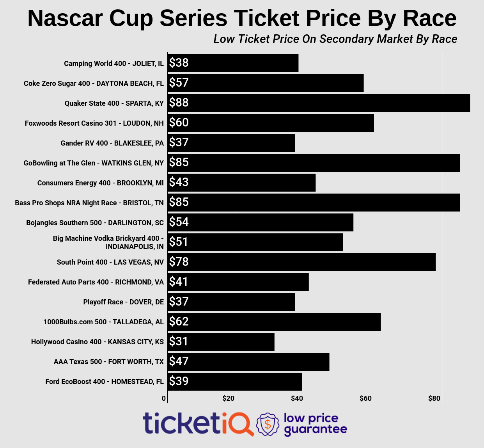
Task: Click the South Point 400 $78 bar
Action: coord(302,262)
